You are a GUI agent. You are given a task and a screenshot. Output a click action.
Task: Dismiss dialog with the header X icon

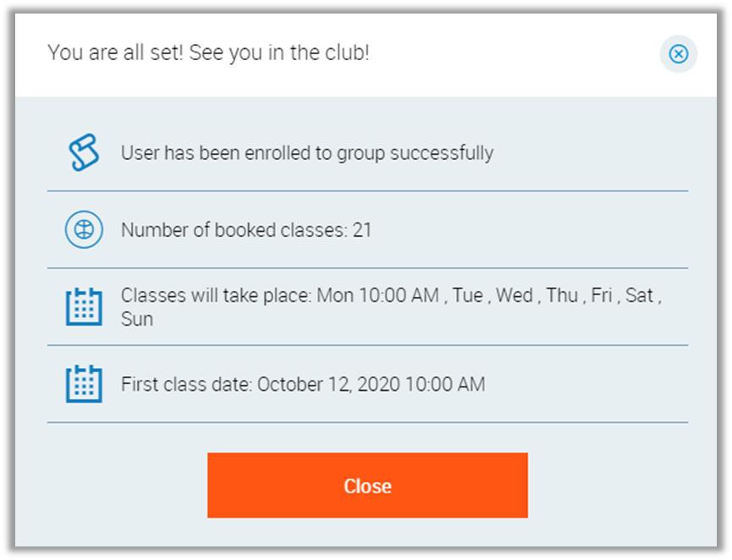(679, 54)
